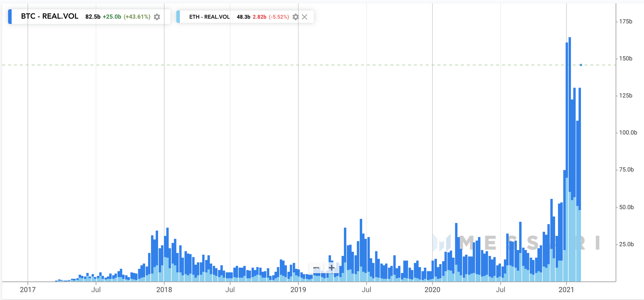
Task: Click the 100.0b y-axis label
Action: pyautogui.click(x=628, y=133)
